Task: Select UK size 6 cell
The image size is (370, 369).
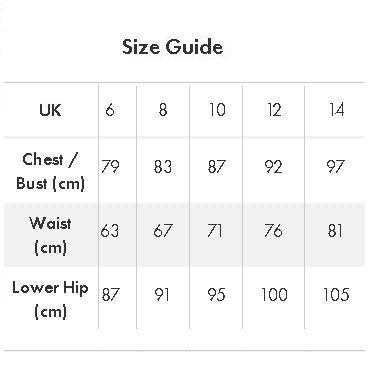Action: pyautogui.click(x=110, y=110)
